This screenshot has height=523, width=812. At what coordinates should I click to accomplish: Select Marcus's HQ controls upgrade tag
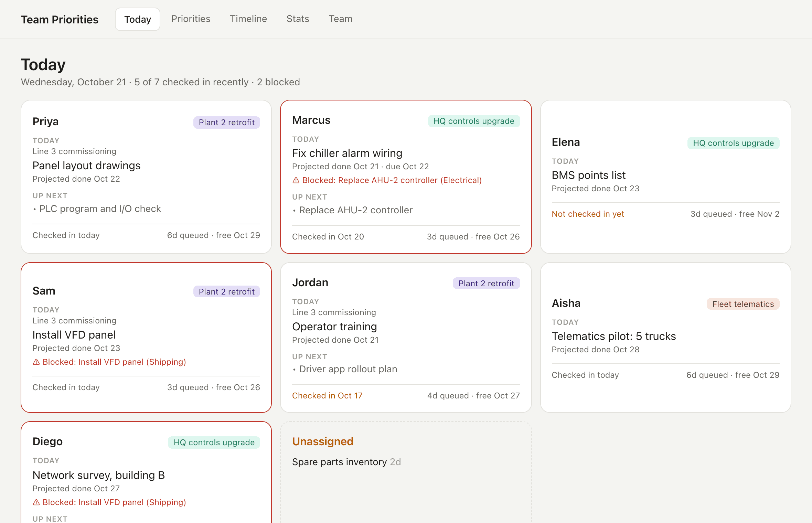pos(474,121)
